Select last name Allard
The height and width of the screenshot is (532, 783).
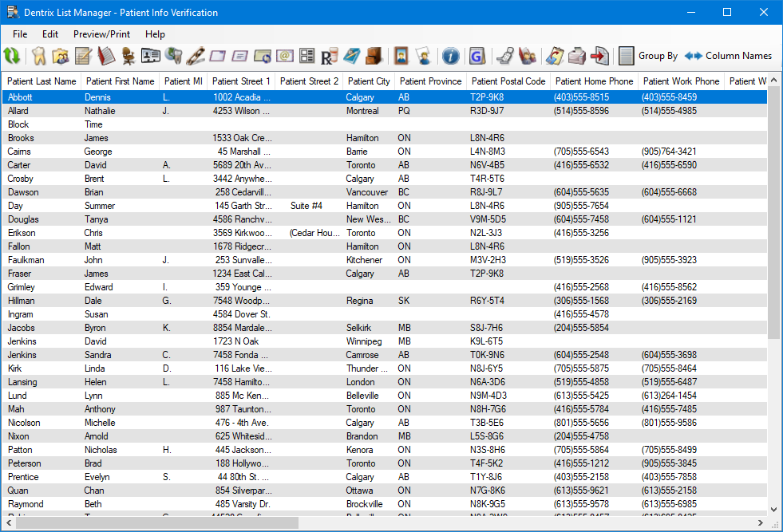(x=18, y=111)
